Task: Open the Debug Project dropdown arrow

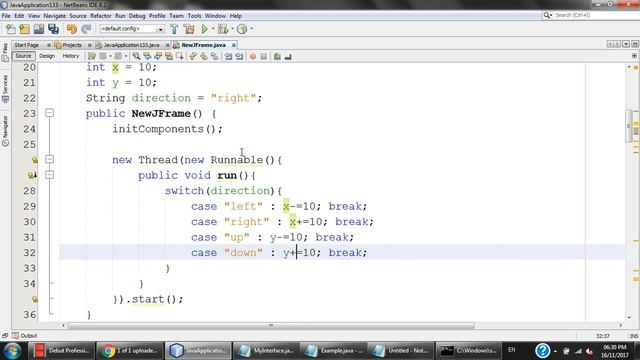Action: coord(232,29)
